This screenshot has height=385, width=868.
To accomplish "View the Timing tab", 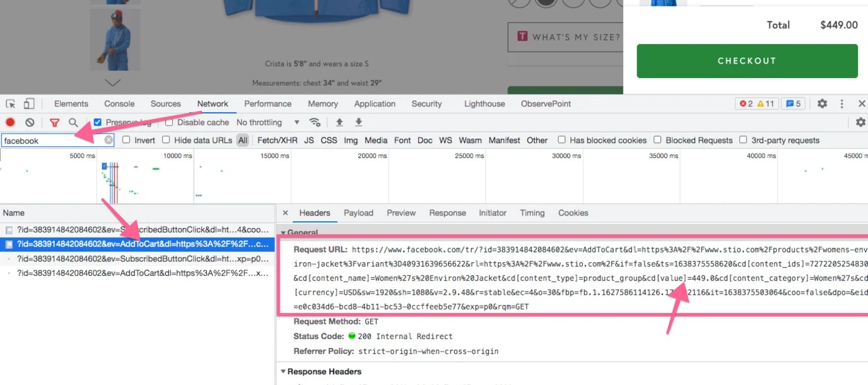I will (x=532, y=213).
